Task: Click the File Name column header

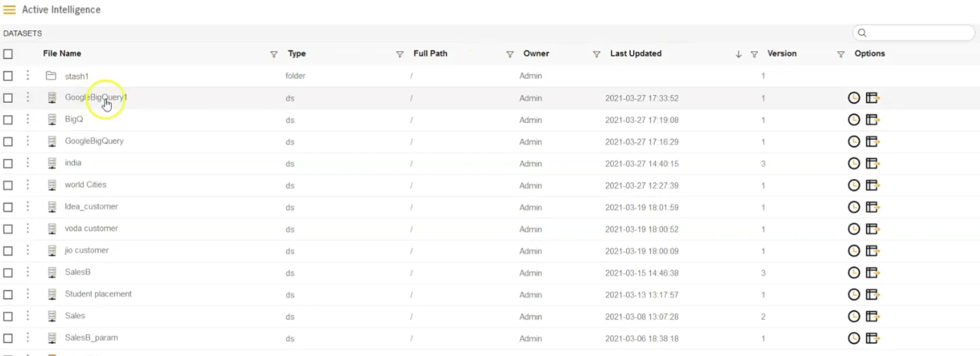Action: tap(62, 53)
